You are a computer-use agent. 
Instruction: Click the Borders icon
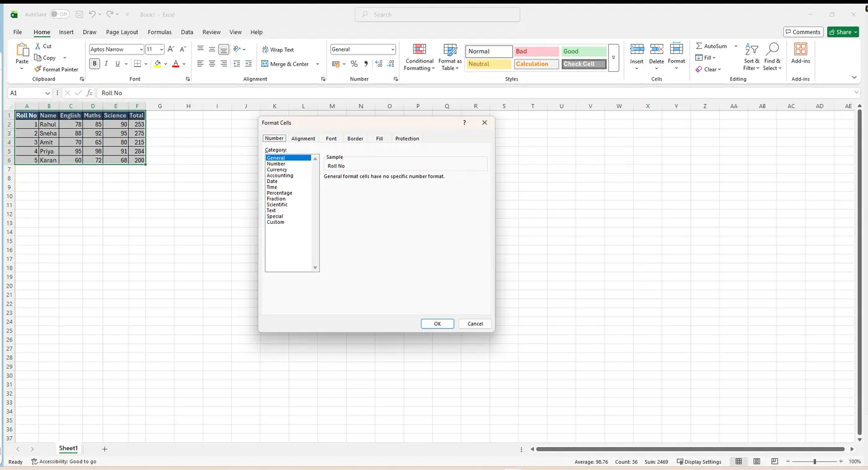click(138, 64)
